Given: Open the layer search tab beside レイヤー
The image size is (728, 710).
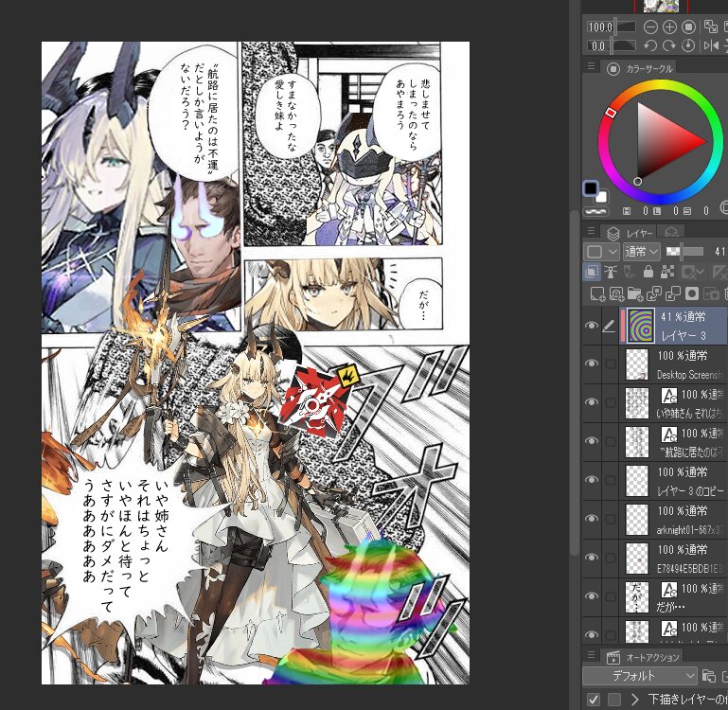Looking at the screenshot, I should point(671,231).
